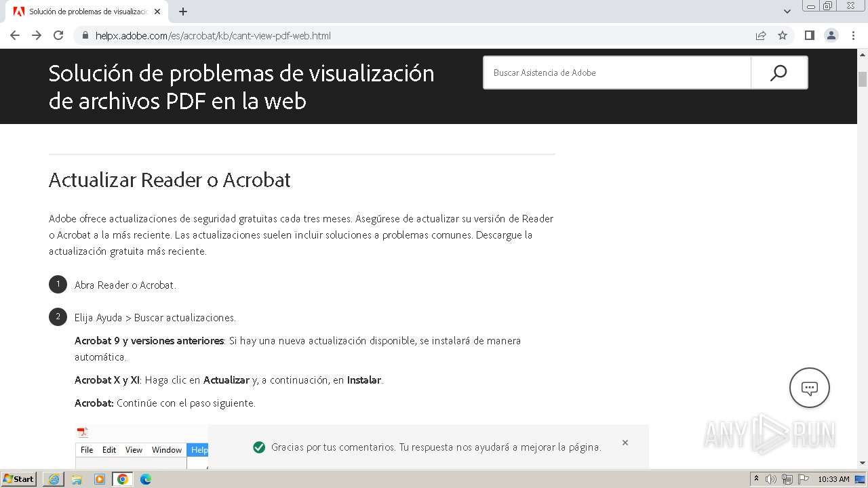Click the Help menu in the screenshot image
Screen dimensions: 868x488
coord(199,450)
